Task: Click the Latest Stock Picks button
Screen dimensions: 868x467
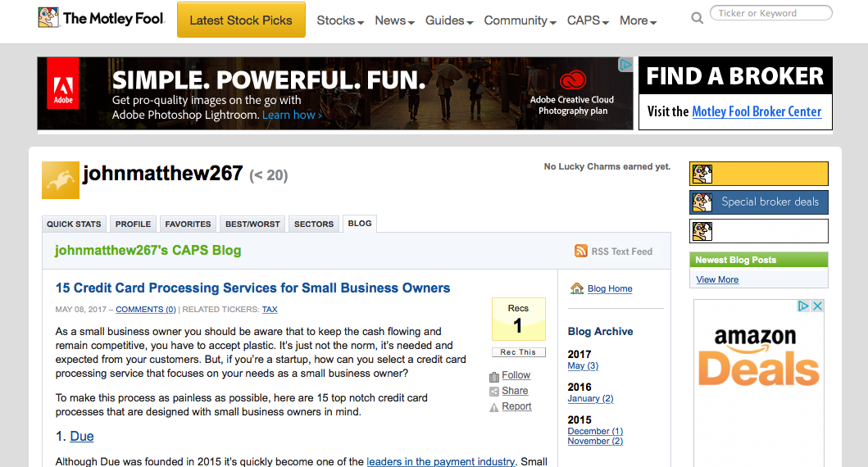Action: click(x=241, y=20)
